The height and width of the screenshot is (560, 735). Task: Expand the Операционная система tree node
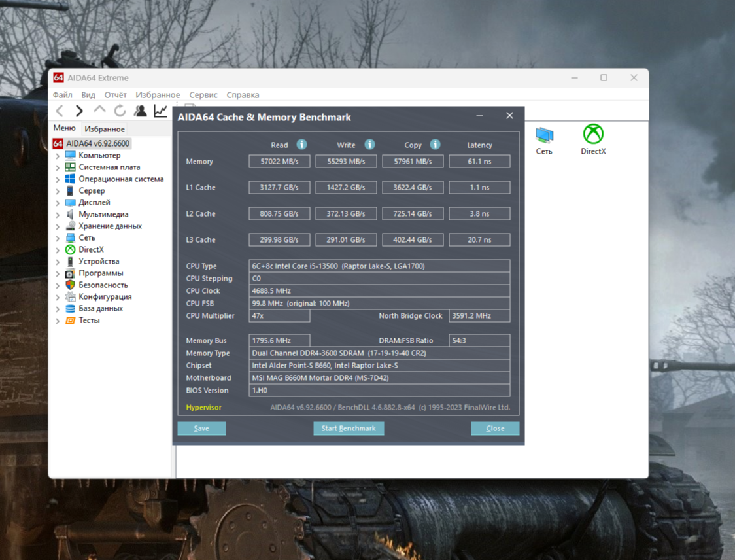[58, 179]
